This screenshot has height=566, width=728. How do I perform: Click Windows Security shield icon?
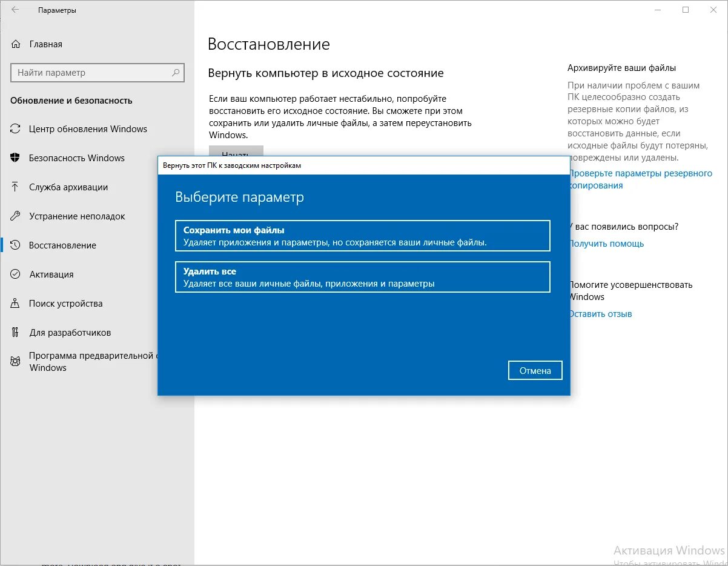tap(16, 158)
